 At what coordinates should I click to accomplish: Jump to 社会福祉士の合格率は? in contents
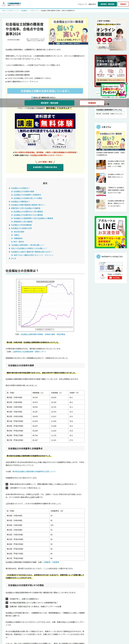(x=20, y=188)
